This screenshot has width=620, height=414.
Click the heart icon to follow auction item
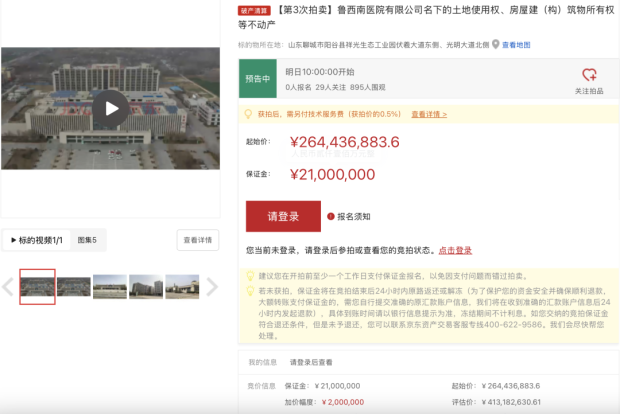(x=589, y=75)
